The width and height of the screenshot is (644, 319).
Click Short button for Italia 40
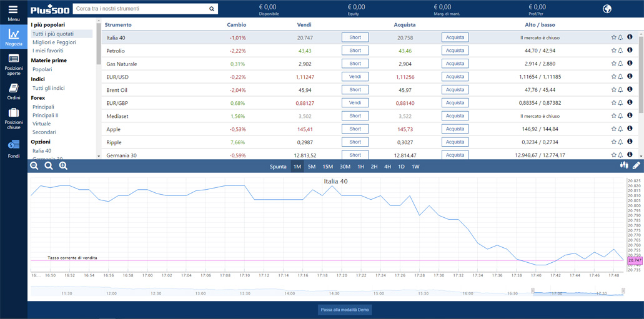point(355,37)
